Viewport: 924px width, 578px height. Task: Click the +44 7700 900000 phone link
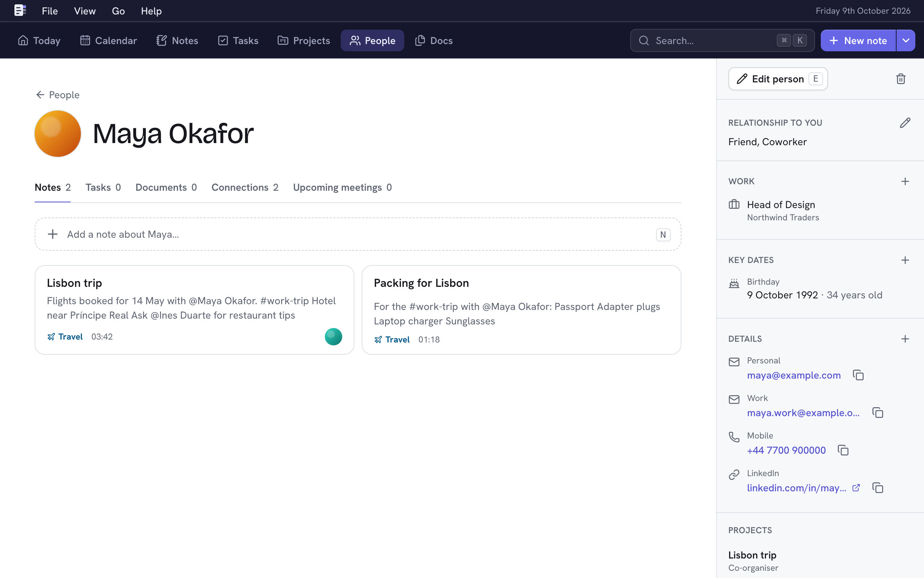pyautogui.click(x=786, y=450)
